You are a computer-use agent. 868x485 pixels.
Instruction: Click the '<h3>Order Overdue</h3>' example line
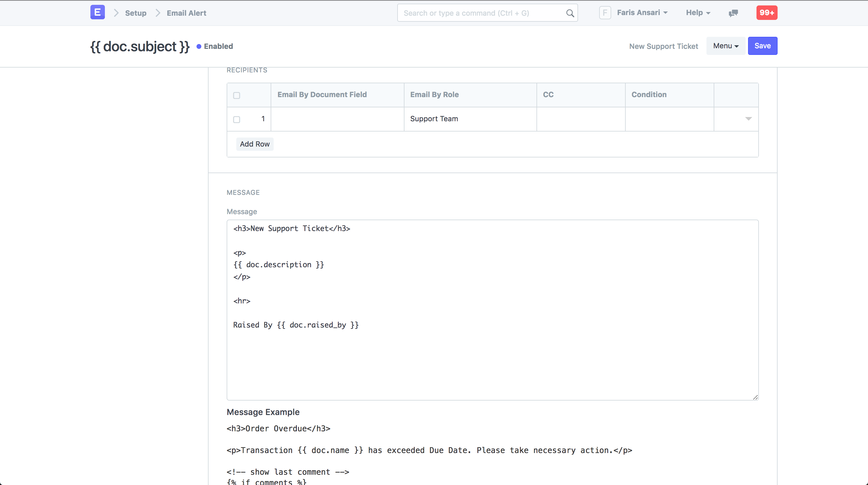[278, 429]
